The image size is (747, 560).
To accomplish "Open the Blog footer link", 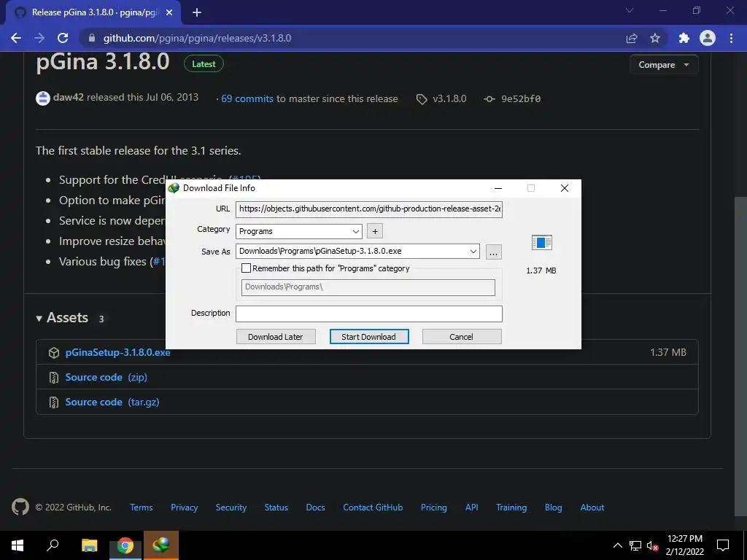I will tap(553, 507).
